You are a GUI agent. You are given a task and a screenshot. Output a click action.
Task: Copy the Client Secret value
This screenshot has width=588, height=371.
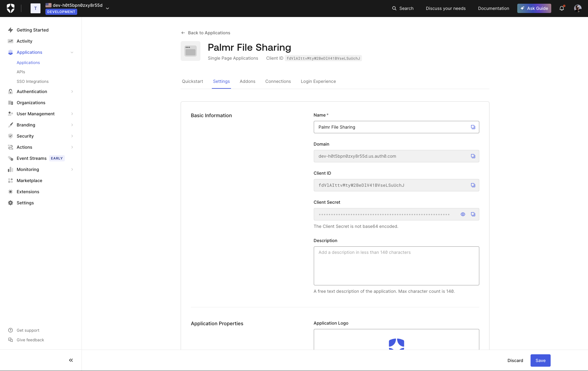point(473,214)
